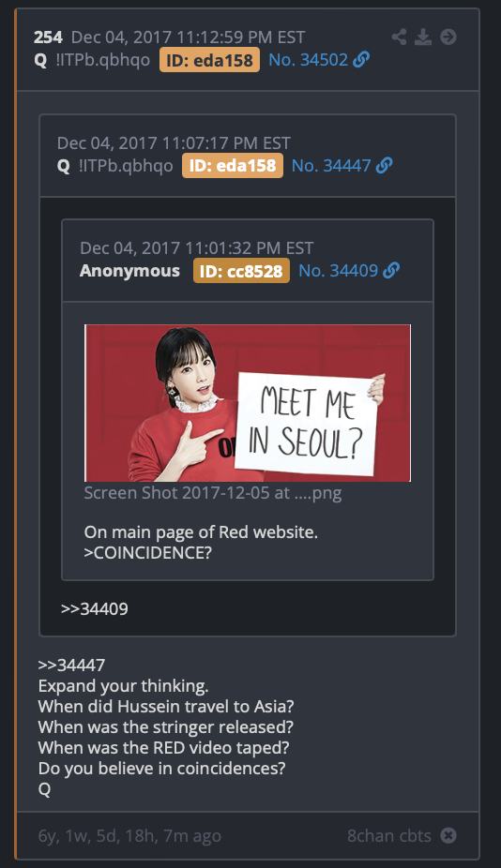Open post link No. 34502
The width and height of the screenshot is (501, 868).
point(308,60)
